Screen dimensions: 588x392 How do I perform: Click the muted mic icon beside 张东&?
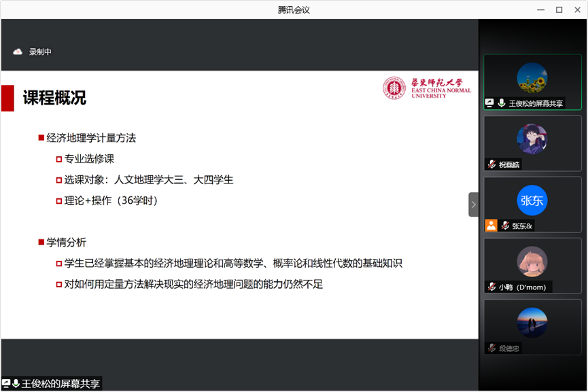pos(504,226)
